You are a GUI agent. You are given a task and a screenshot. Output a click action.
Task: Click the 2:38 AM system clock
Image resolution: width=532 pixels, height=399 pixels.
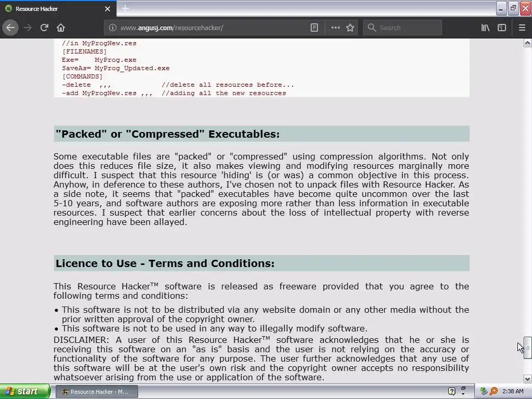pos(513,391)
